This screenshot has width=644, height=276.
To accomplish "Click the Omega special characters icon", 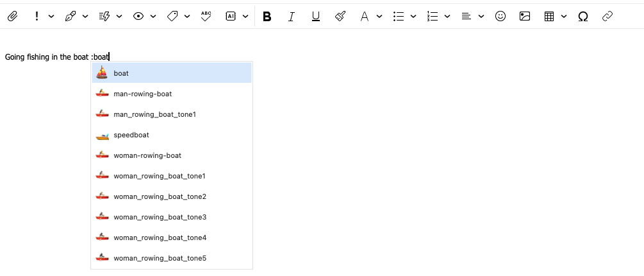I will [582, 17].
